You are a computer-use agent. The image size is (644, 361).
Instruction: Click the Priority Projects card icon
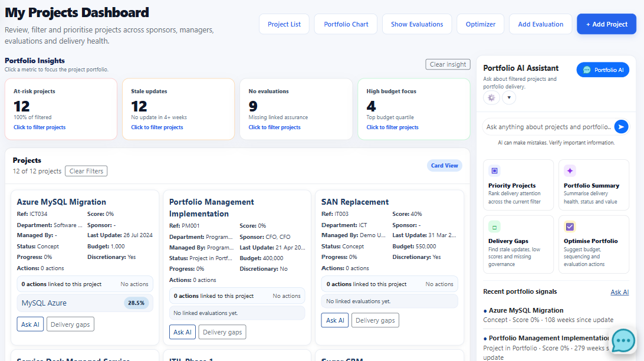pos(494,171)
